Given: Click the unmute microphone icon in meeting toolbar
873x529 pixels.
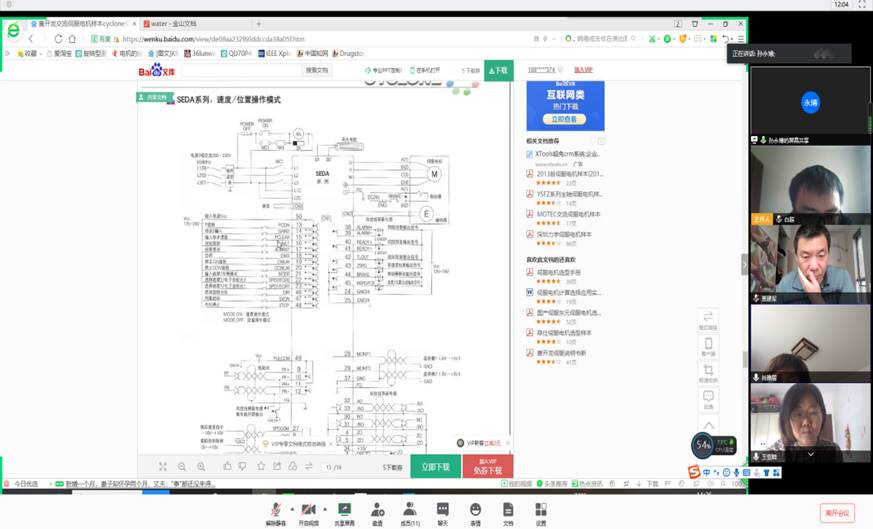Looking at the screenshot, I should click(273, 510).
